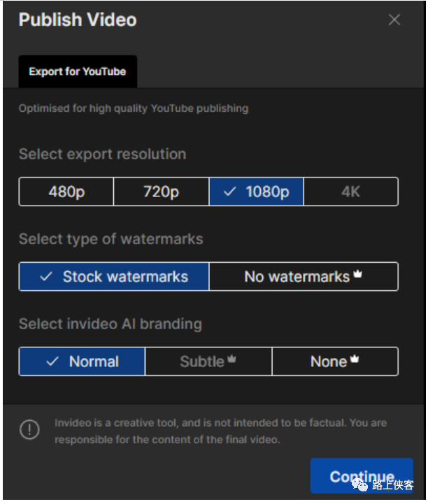Click the 'Select invideo AI branding' heading
Screen dimensions: 428x504
[110, 325]
